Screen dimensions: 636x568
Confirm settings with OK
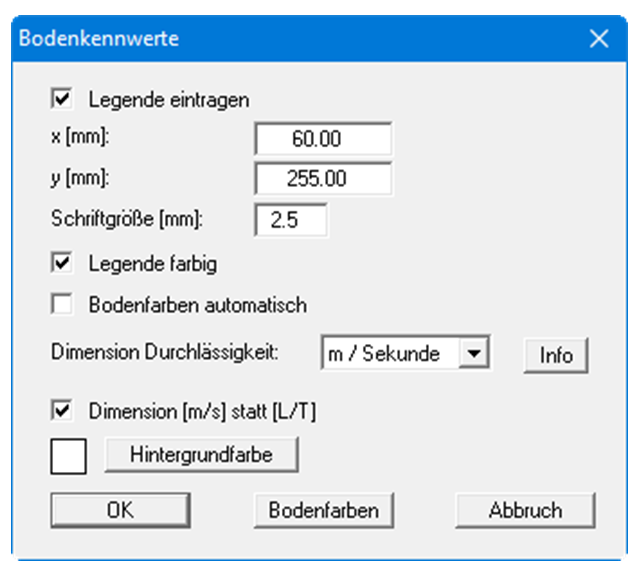(x=119, y=510)
